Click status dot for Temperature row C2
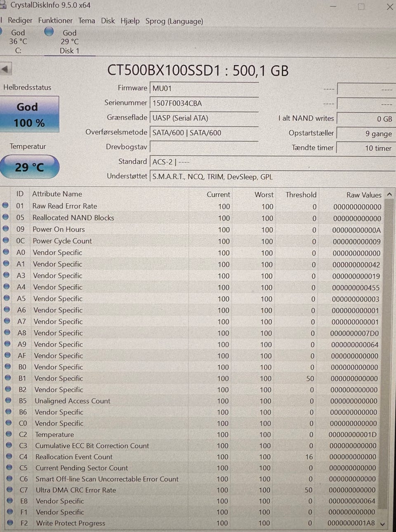This screenshot has width=396, height=532. (x=9, y=434)
